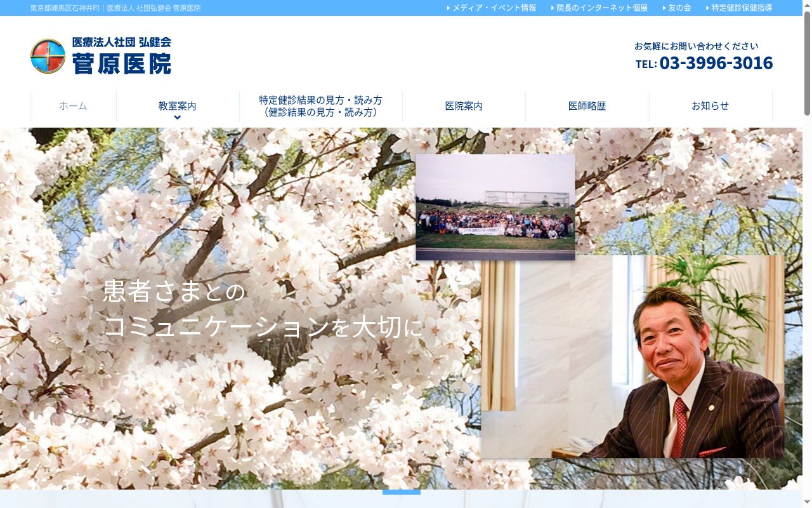Click the 菅原医院 clinic name heading
The height and width of the screenshot is (508, 812).
tap(122, 63)
